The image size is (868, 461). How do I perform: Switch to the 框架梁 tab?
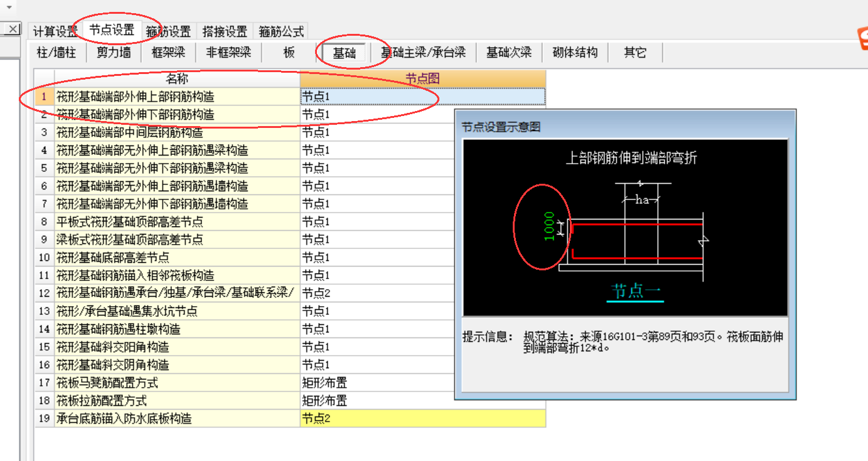coord(168,53)
